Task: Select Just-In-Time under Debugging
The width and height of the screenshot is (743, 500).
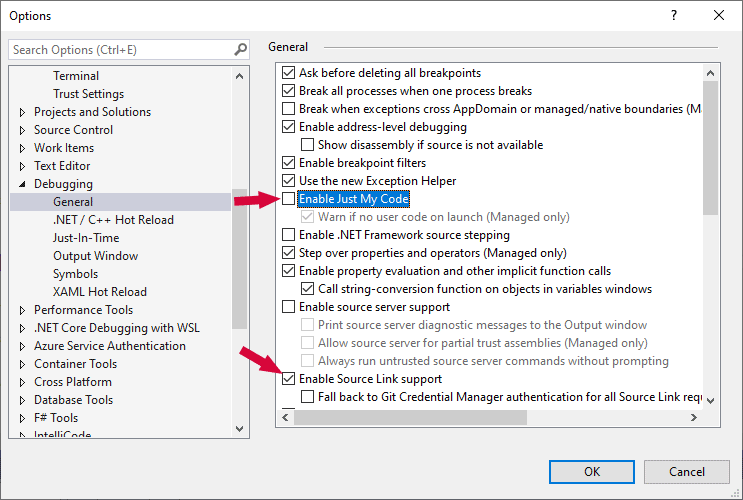Action: pyautogui.click(x=86, y=238)
